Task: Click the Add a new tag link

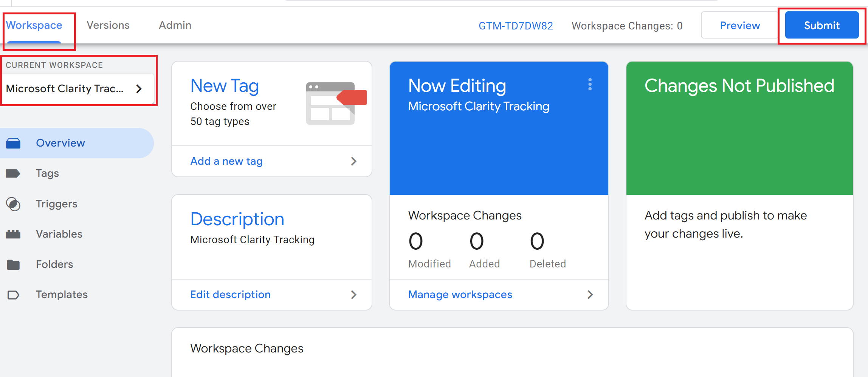Action: point(226,161)
